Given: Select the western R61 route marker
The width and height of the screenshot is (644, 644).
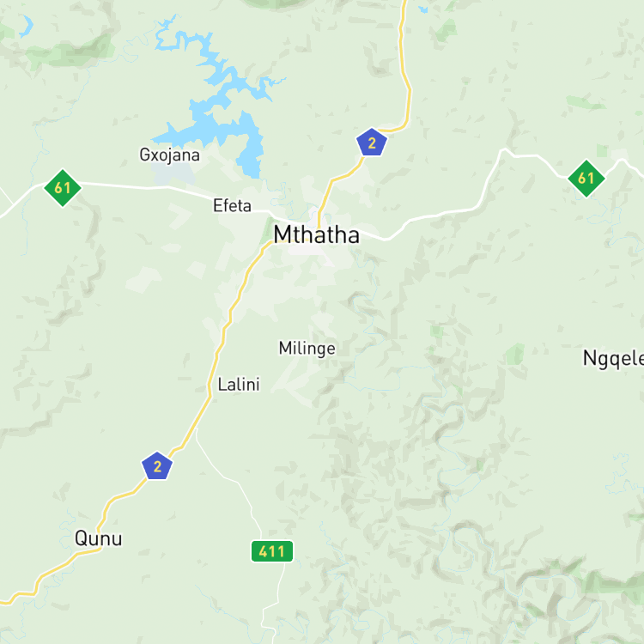Looking at the screenshot, I should point(63,188).
